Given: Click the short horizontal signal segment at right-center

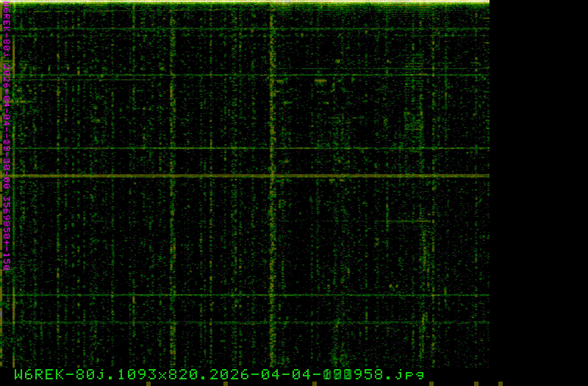Looking at the screenshot, I should 409,221.
